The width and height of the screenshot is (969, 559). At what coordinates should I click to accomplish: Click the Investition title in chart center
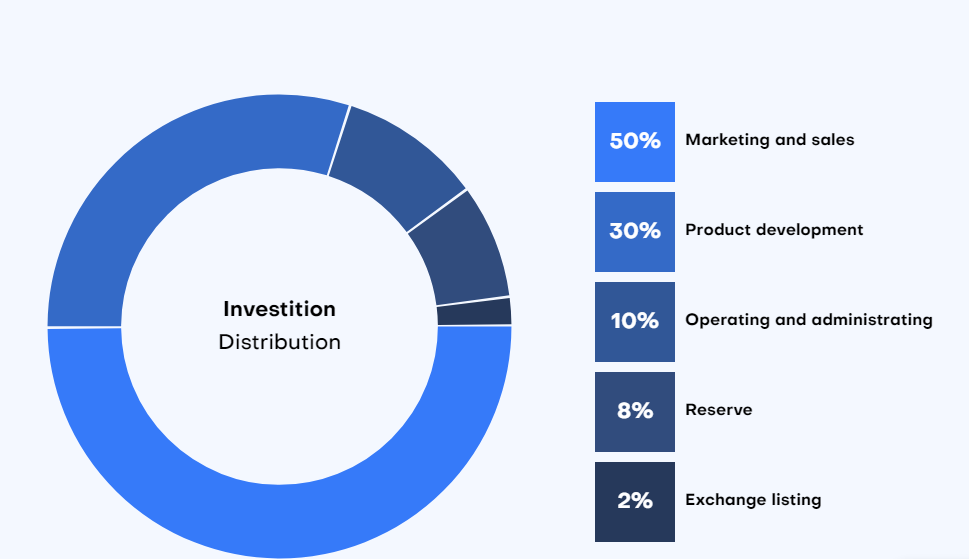tap(279, 309)
